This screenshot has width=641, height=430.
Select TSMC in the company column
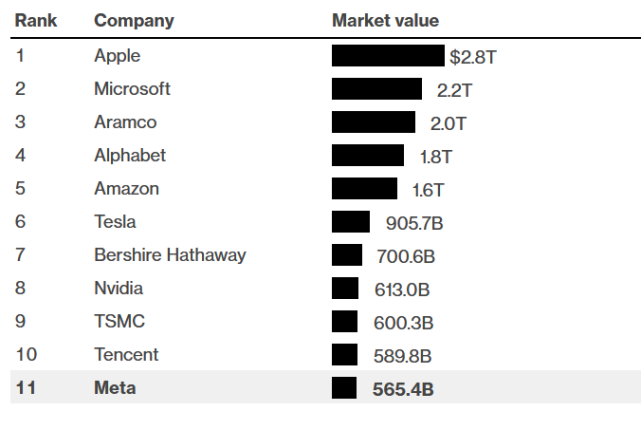119,321
